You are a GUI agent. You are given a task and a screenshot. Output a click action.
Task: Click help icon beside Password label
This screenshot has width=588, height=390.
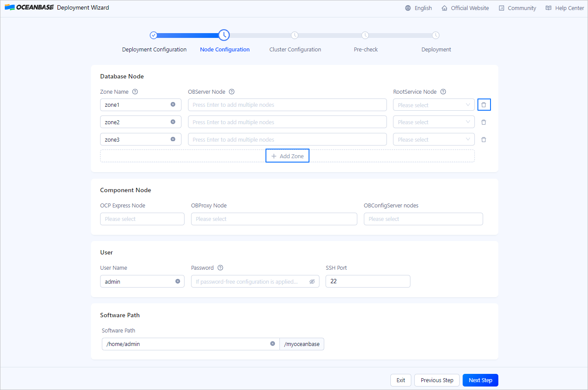pyautogui.click(x=220, y=268)
